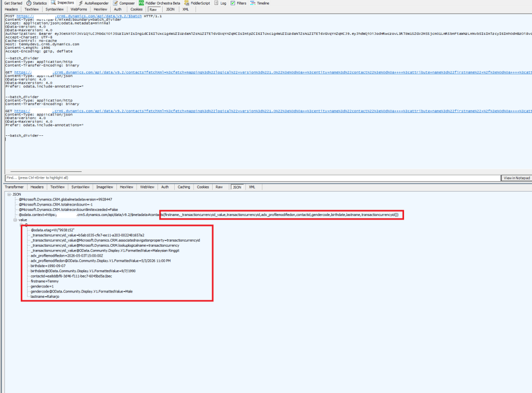The image size is (532, 393).
Task: Select gendercode FormattedValue=Male node
Action: tap(82, 291)
